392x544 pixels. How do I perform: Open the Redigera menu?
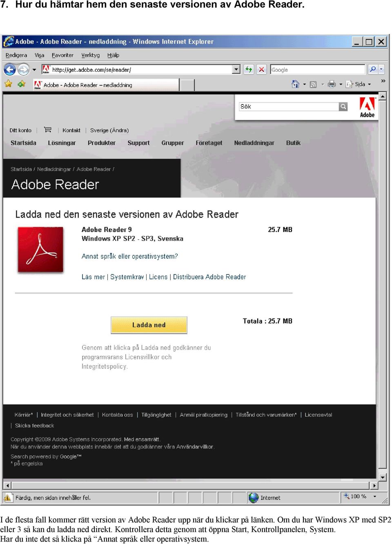point(16,55)
